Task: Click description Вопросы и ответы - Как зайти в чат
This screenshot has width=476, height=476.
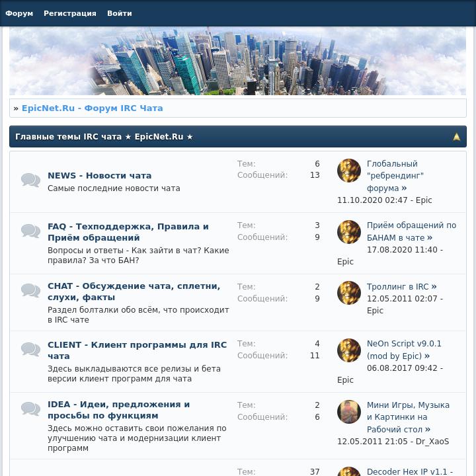Action: [x=138, y=255]
